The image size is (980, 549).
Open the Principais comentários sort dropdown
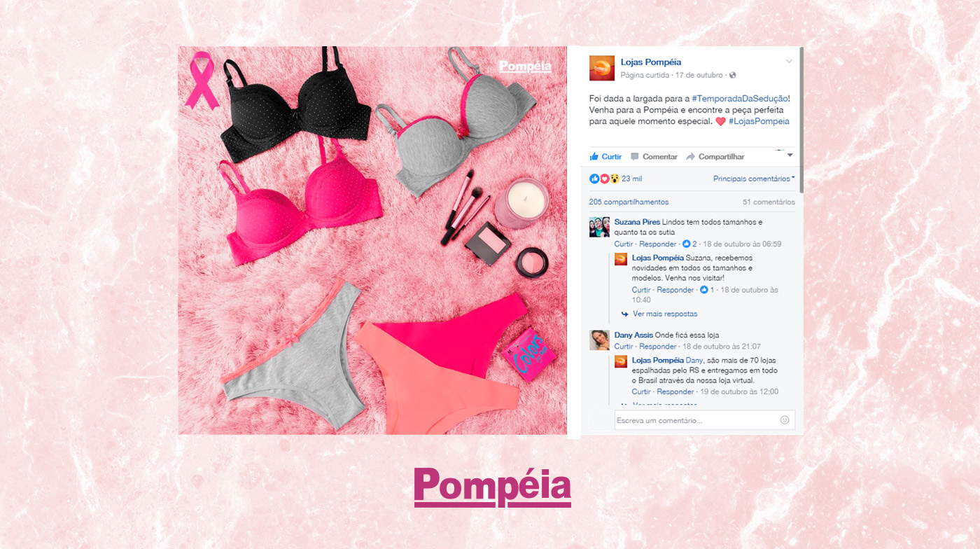coord(754,179)
